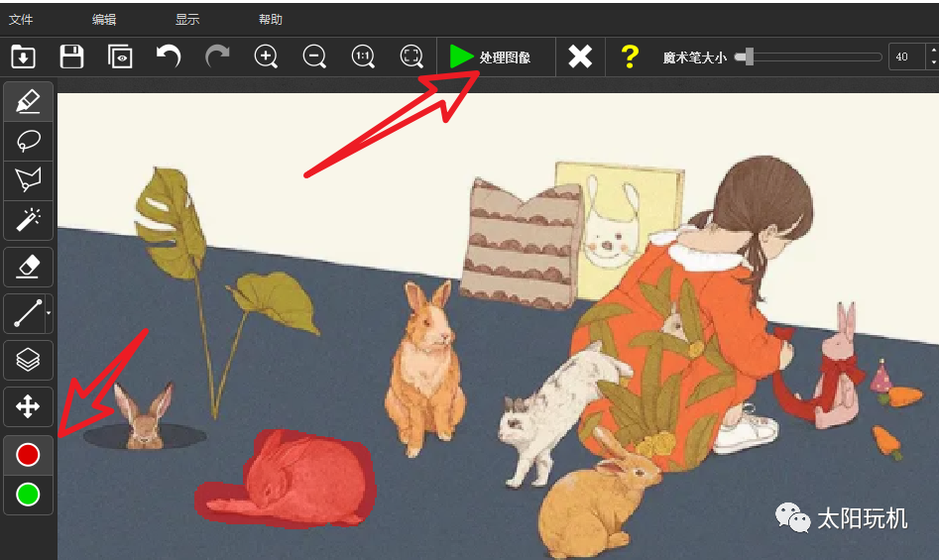Click the open image file icon
939x560 pixels.
coord(23,56)
